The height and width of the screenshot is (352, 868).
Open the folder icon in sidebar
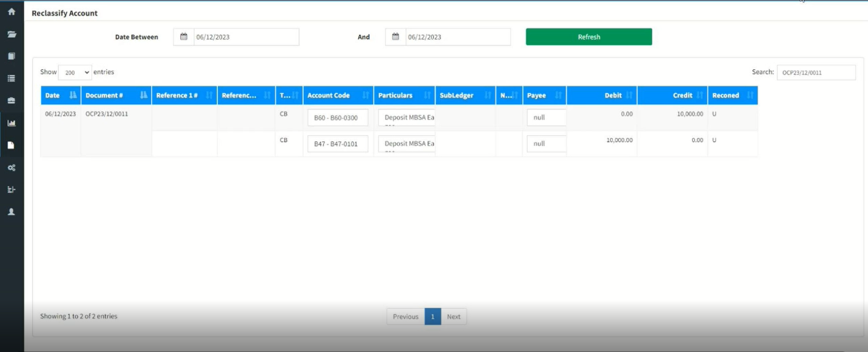click(x=12, y=34)
